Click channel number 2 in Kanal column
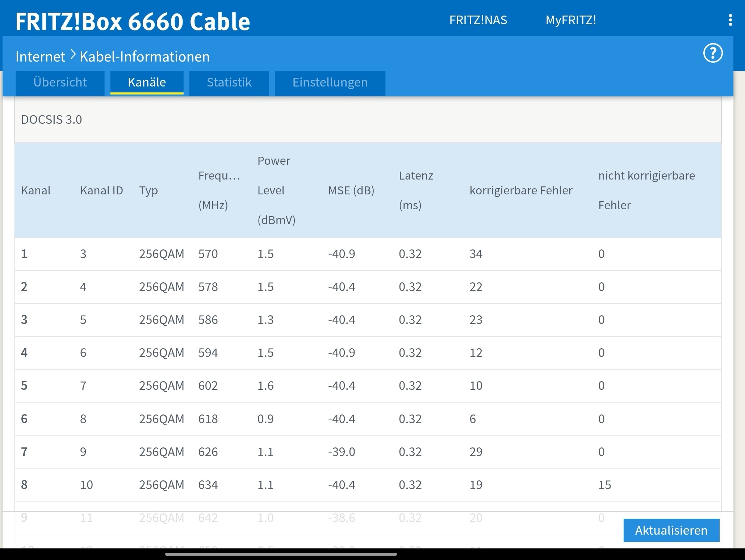 24,287
